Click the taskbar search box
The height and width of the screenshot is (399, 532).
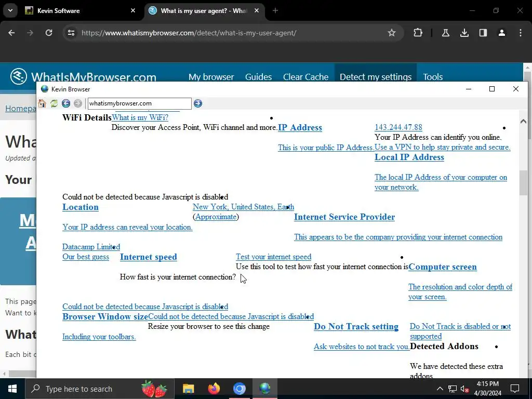click(100, 389)
